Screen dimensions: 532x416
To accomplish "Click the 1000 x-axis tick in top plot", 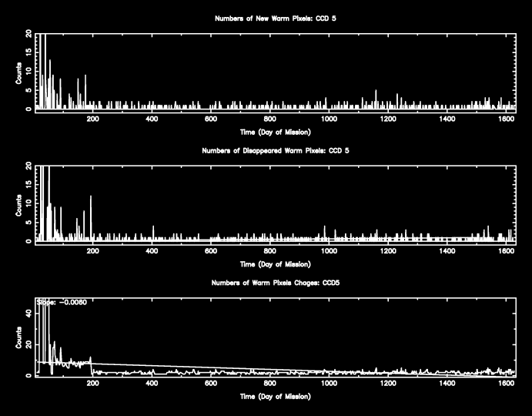I will pyautogui.click(x=329, y=119).
